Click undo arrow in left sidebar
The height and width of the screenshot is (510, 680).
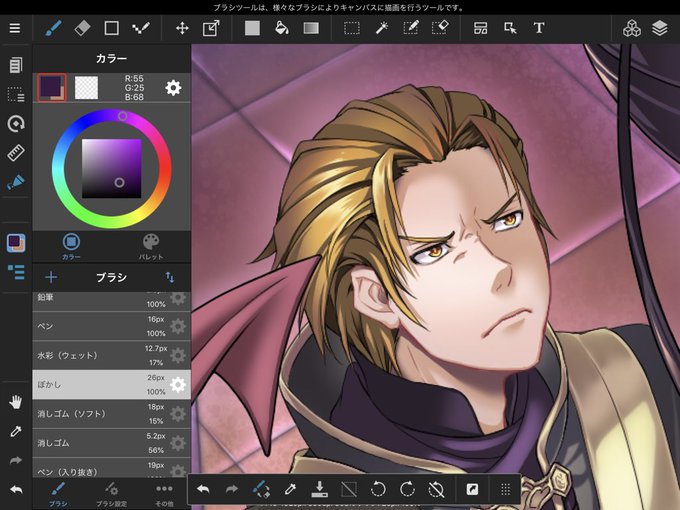point(16,490)
